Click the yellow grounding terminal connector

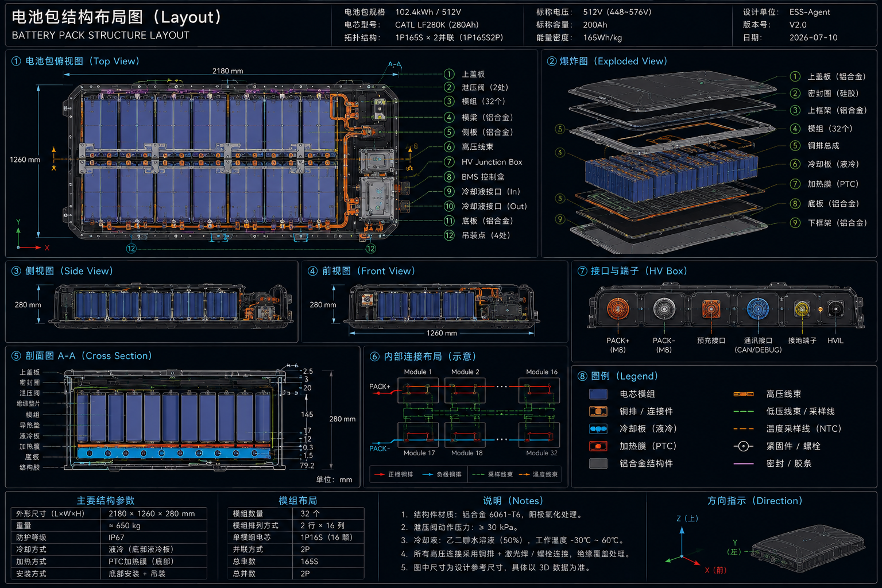click(x=802, y=309)
